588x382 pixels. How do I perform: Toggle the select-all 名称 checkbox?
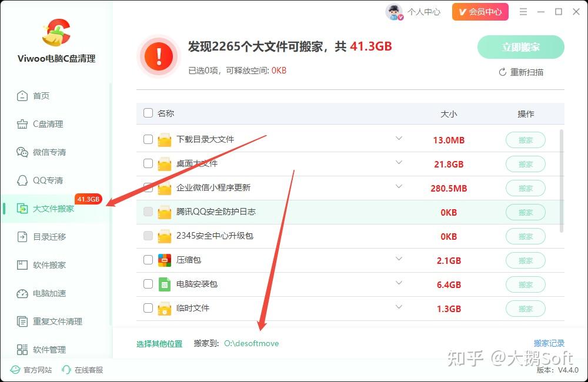coord(148,113)
